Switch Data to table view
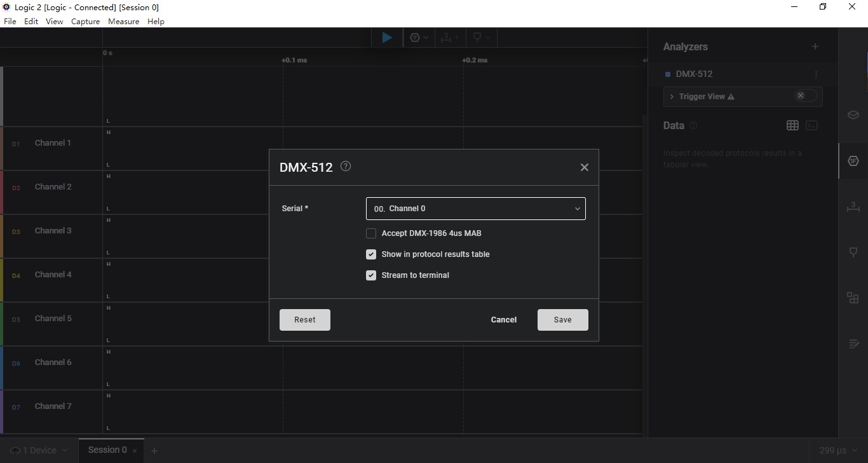The height and width of the screenshot is (463, 868). pos(792,125)
